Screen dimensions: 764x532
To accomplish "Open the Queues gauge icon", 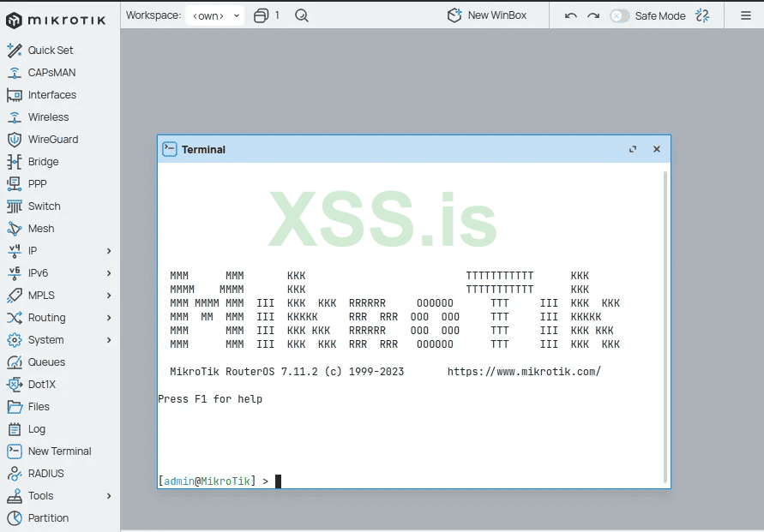I will pyautogui.click(x=15, y=362).
